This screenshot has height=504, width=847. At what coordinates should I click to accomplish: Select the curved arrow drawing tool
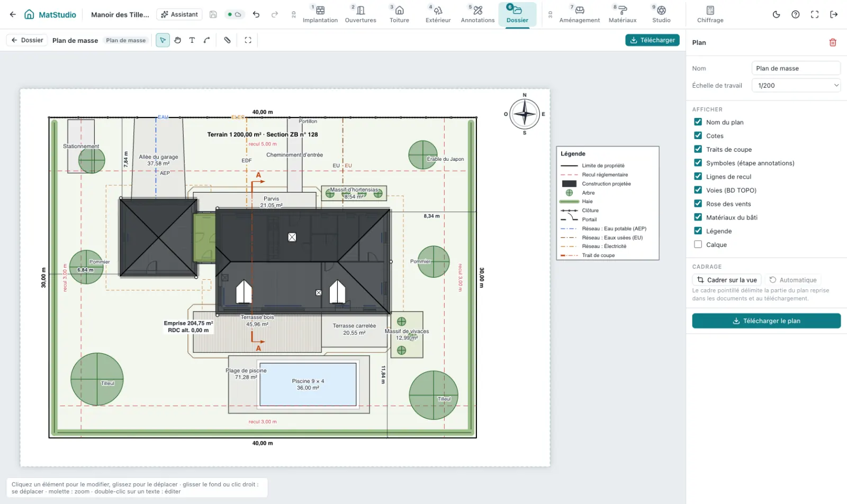pyautogui.click(x=207, y=40)
